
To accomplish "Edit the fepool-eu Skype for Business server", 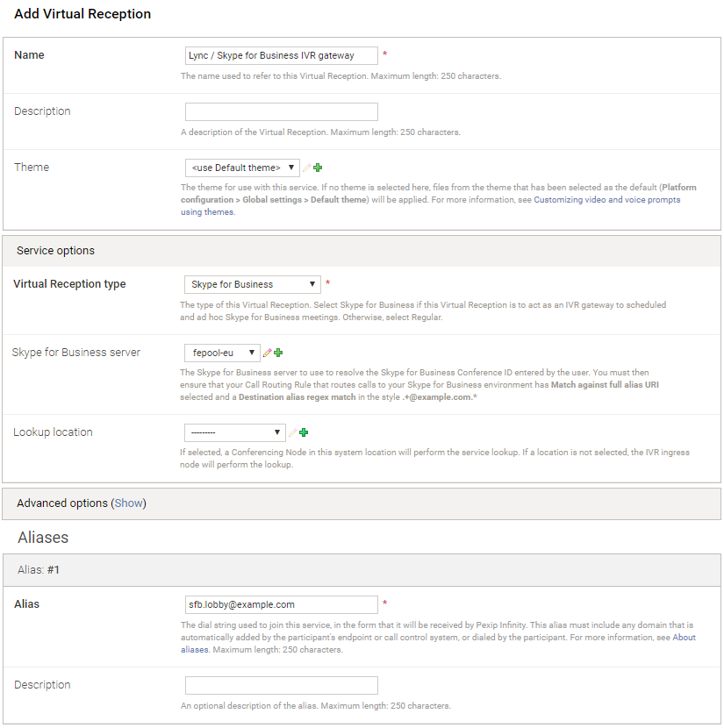I will tap(269, 353).
